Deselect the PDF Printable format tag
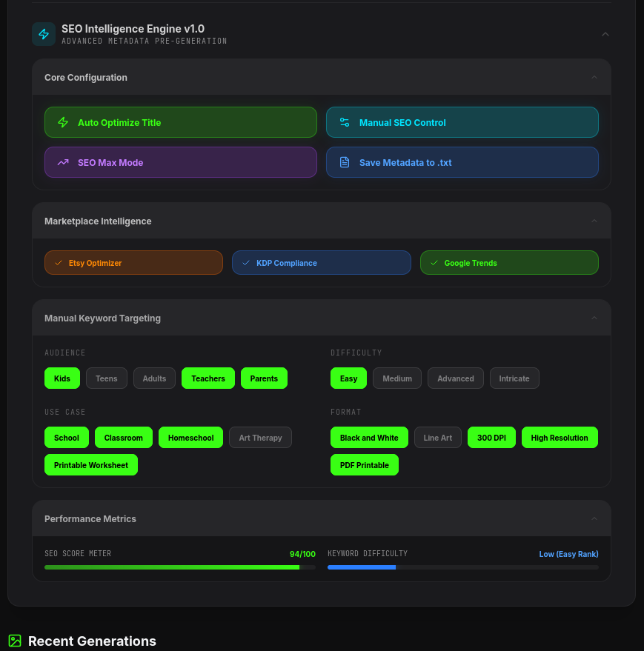The width and height of the screenshot is (644, 651). coord(365,465)
